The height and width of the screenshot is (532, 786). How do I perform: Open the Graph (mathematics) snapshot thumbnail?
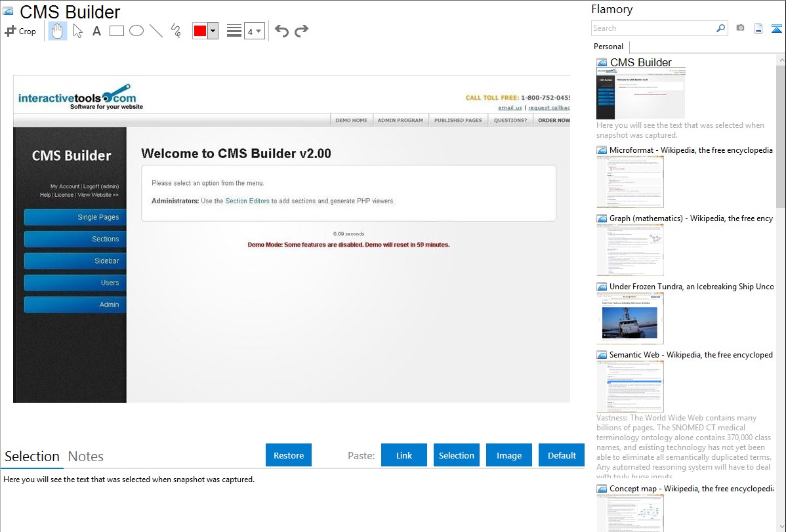(x=630, y=250)
